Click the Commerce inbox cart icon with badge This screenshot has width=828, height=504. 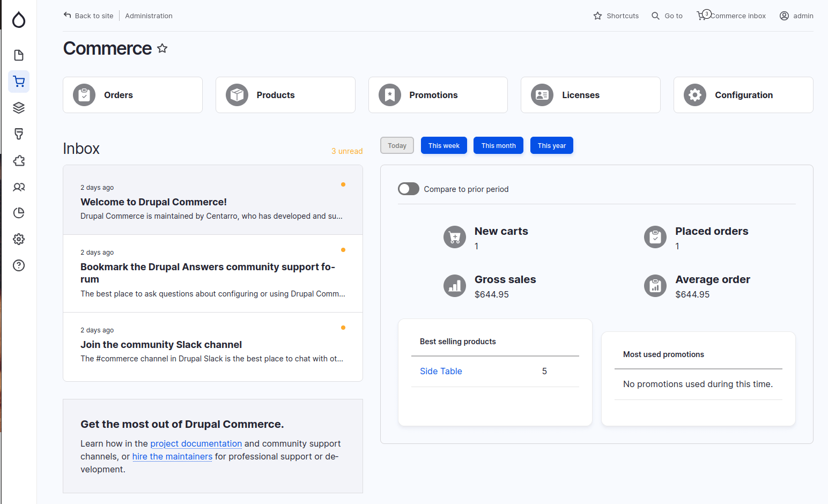(x=704, y=15)
